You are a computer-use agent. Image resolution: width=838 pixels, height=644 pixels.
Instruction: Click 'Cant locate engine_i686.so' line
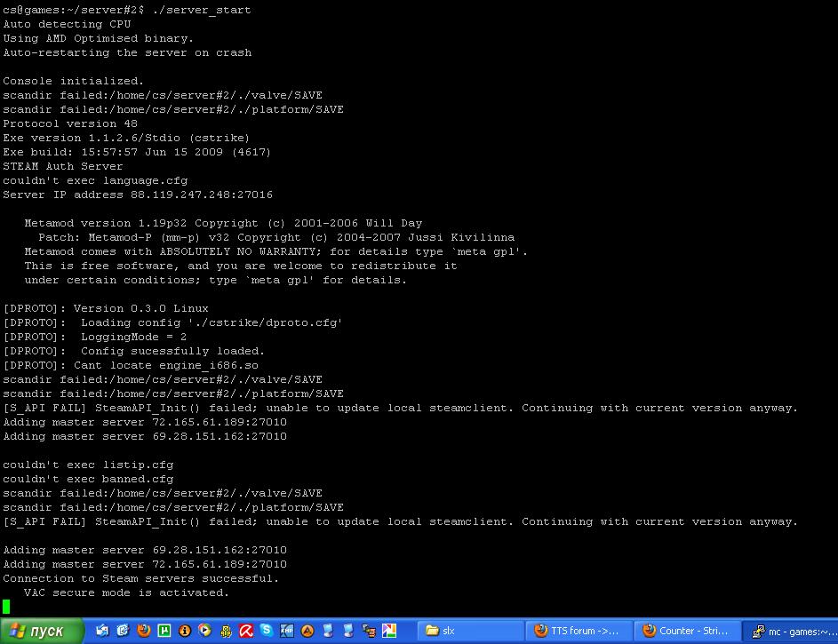131,365
